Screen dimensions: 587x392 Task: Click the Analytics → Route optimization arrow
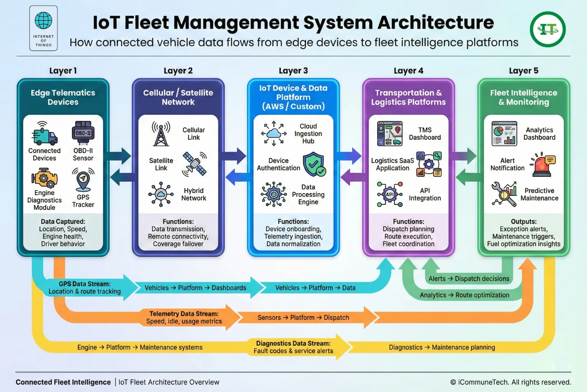(x=465, y=295)
